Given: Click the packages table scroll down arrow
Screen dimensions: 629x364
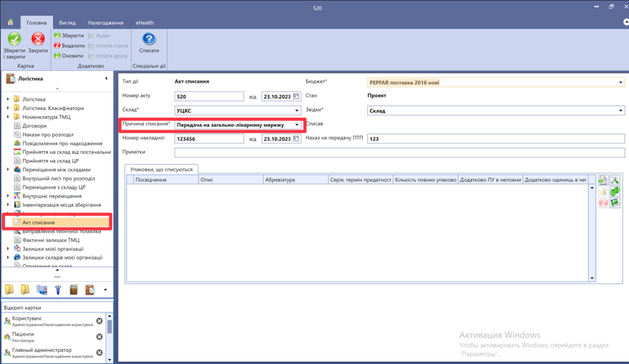Looking at the screenshot, I should pyautogui.click(x=592, y=278).
